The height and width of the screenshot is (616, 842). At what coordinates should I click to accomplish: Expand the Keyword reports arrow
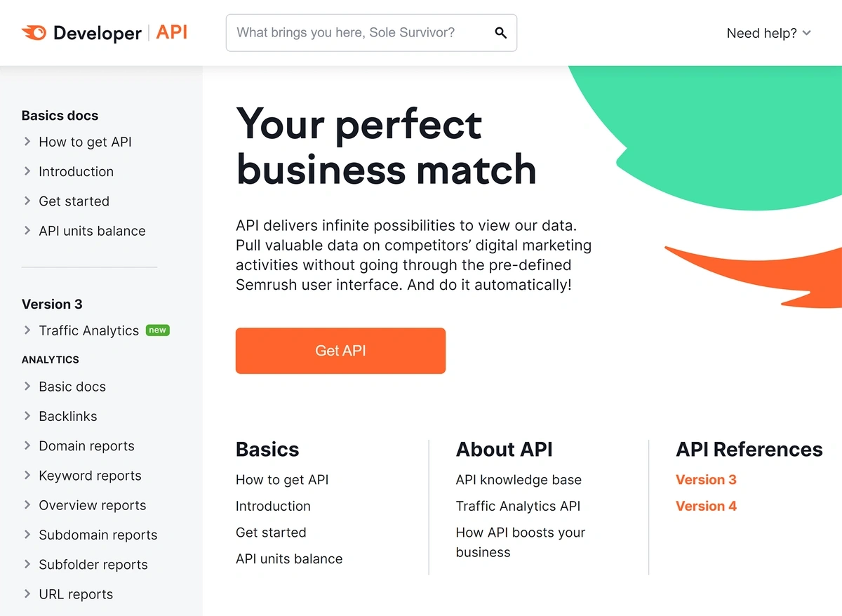coord(27,475)
